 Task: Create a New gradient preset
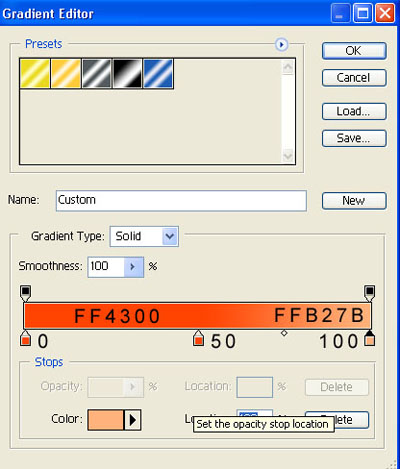coord(354,201)
